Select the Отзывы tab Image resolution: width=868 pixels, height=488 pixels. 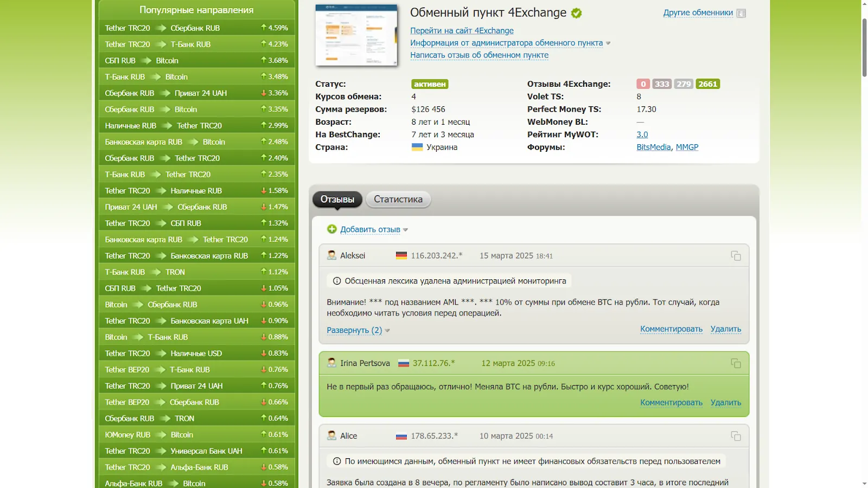pos(337,199)
